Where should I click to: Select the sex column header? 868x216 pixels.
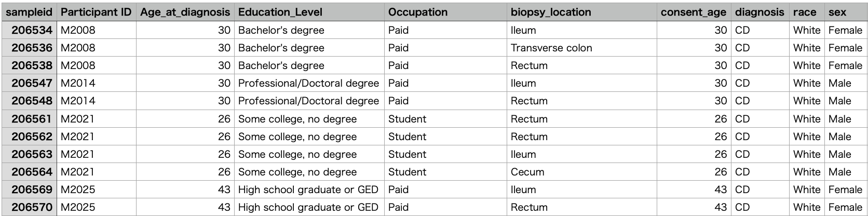tap(837, 12)
